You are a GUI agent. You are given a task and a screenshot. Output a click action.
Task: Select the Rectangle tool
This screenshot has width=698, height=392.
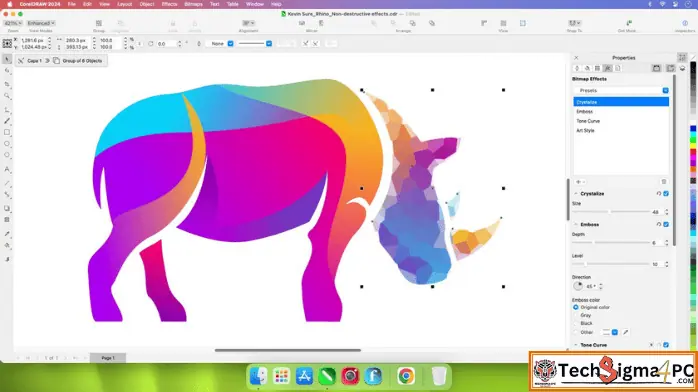point(7,133)
